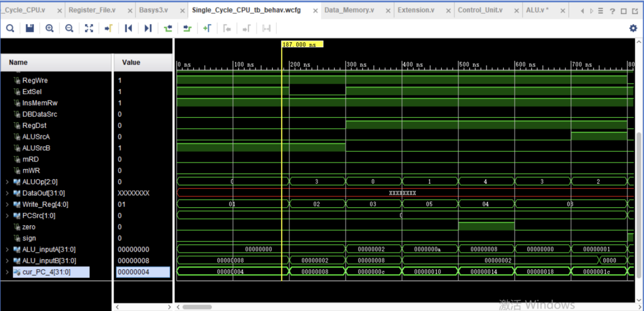Open the Extension.v tab
Image resolution: width=644 pixels, height=311 pixels.
pos(416,10)
